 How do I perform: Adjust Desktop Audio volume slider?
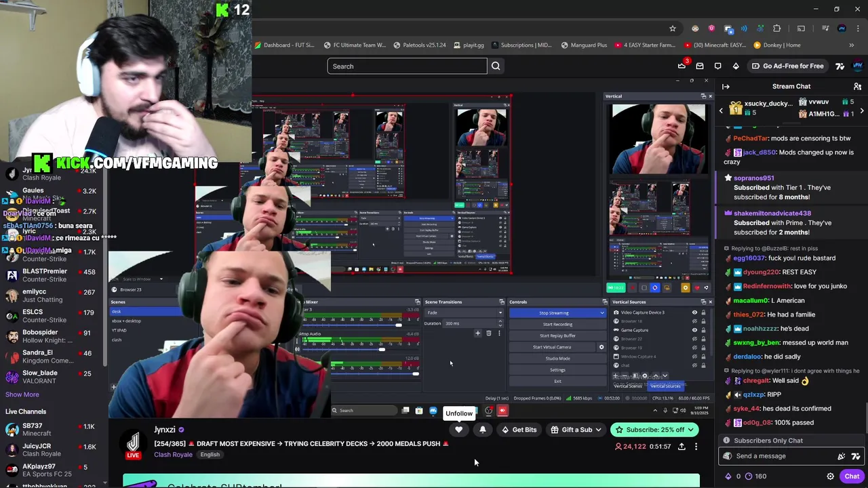(382, 349)
